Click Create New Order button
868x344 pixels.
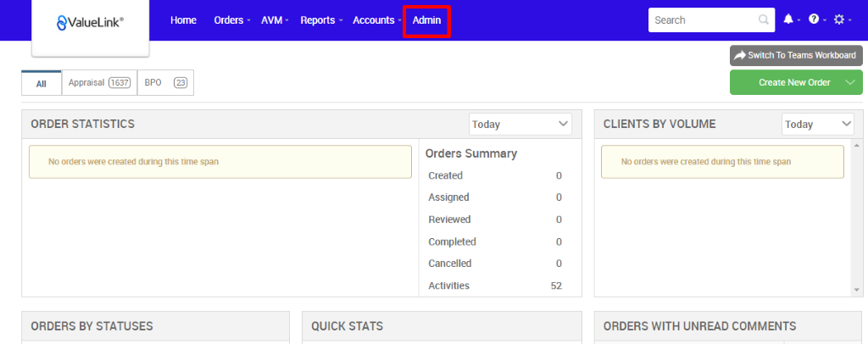[794, 82]
